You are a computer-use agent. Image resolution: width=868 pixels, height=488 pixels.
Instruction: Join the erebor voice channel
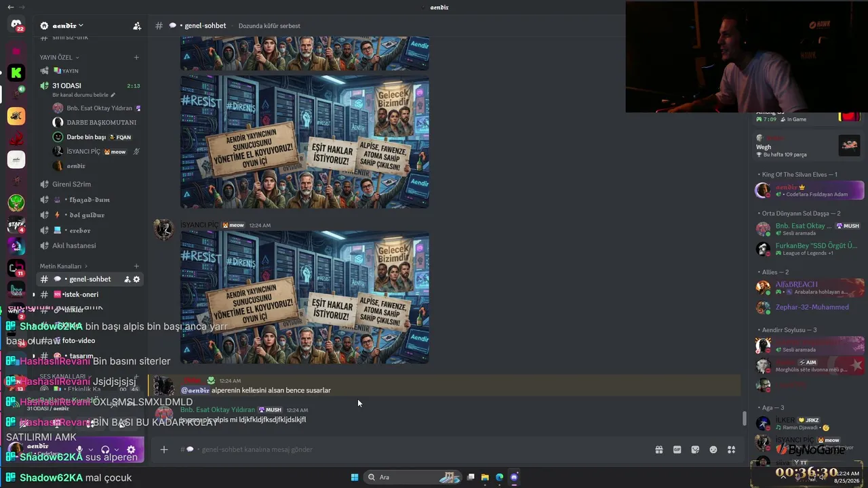coord(88,230)
